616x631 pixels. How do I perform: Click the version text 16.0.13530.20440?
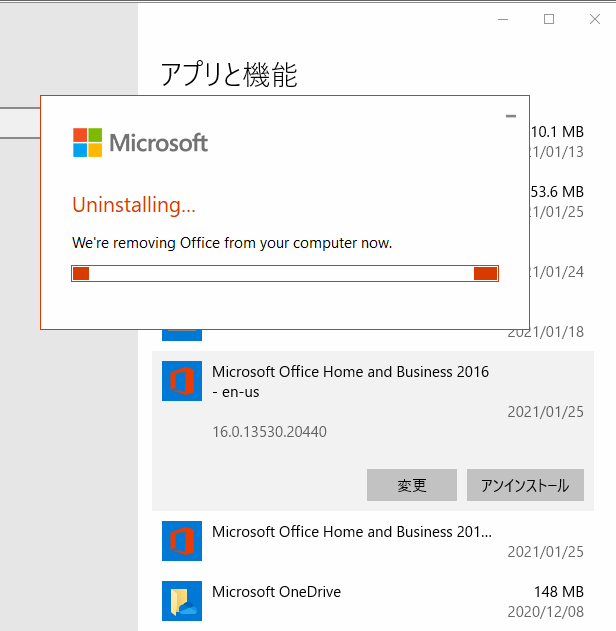pyautogui.click(x=269, y=432)
